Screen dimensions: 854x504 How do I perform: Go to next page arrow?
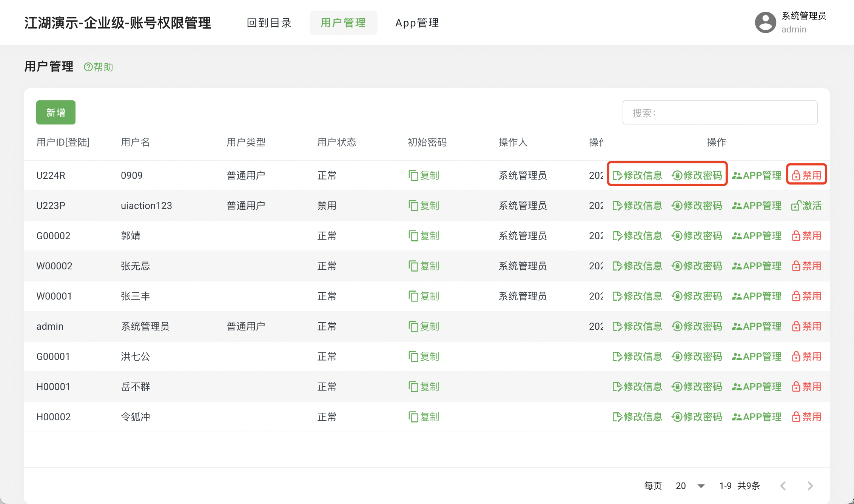(x=810, y=486)
